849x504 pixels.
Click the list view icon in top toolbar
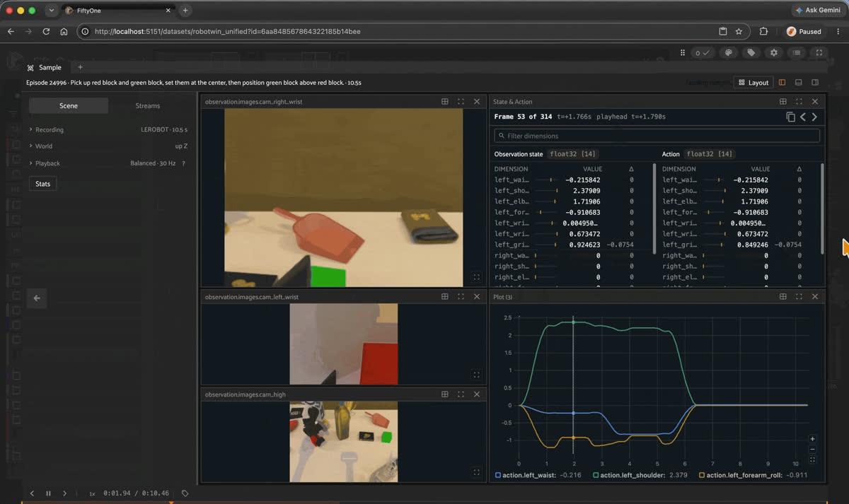point(797,53)
